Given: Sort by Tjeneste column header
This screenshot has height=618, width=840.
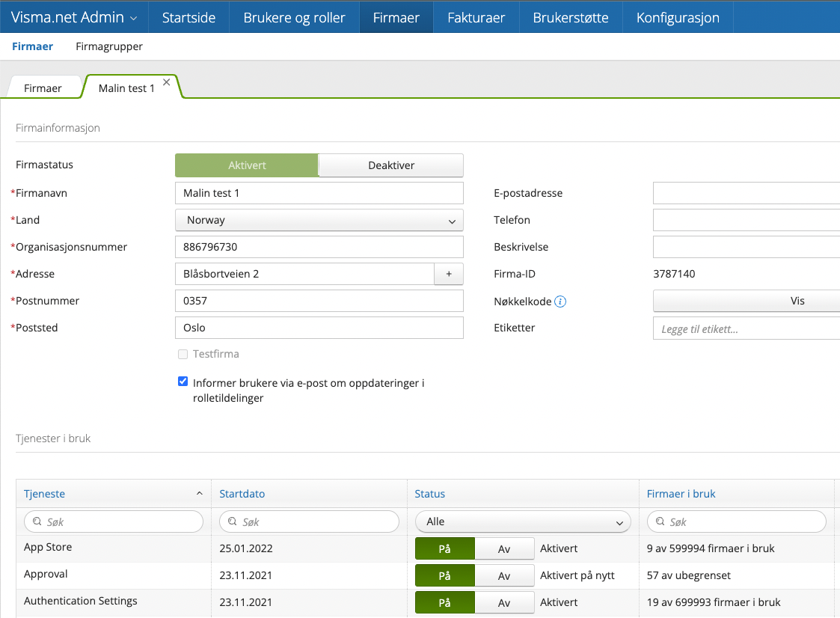Looking at the screenshot, I should tap(44, 494).
